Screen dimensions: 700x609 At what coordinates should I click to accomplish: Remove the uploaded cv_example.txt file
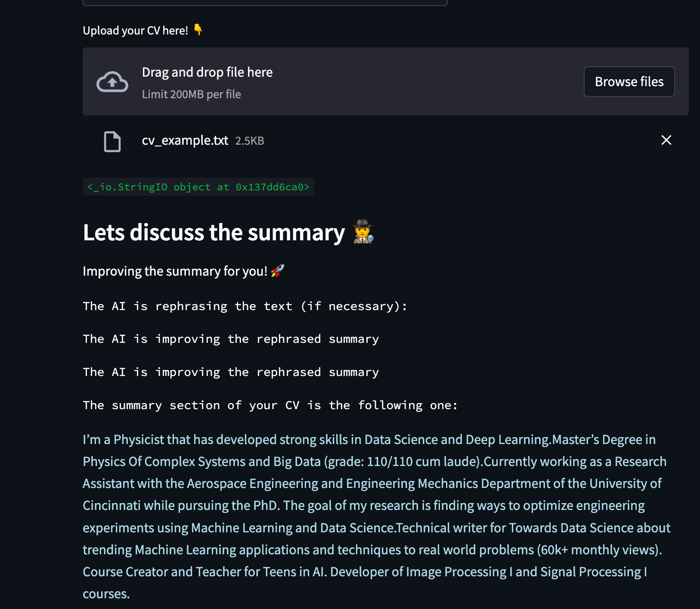point(666,140)
